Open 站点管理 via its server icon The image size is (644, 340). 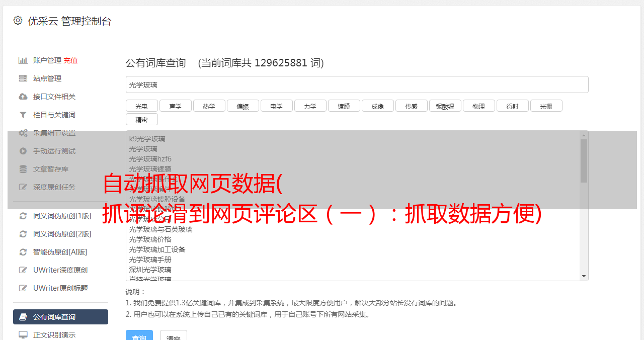(23, 78)
